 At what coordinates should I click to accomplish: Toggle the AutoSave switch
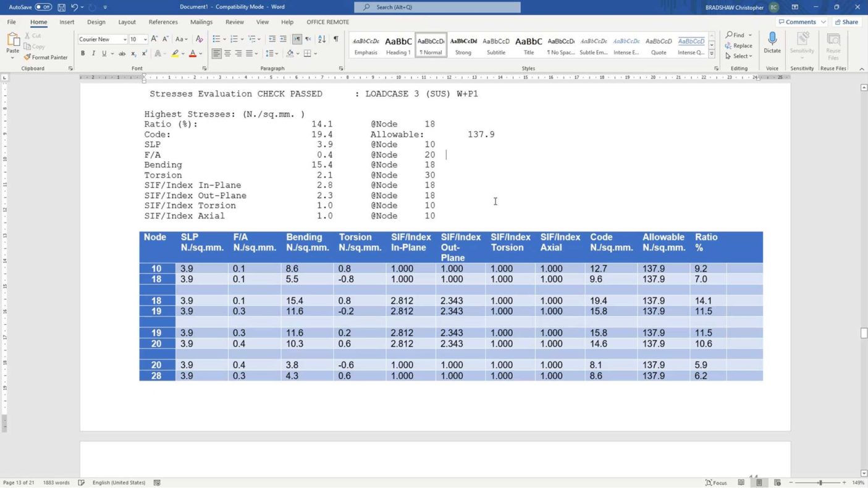pyautogui.click(x=43, y=7)
